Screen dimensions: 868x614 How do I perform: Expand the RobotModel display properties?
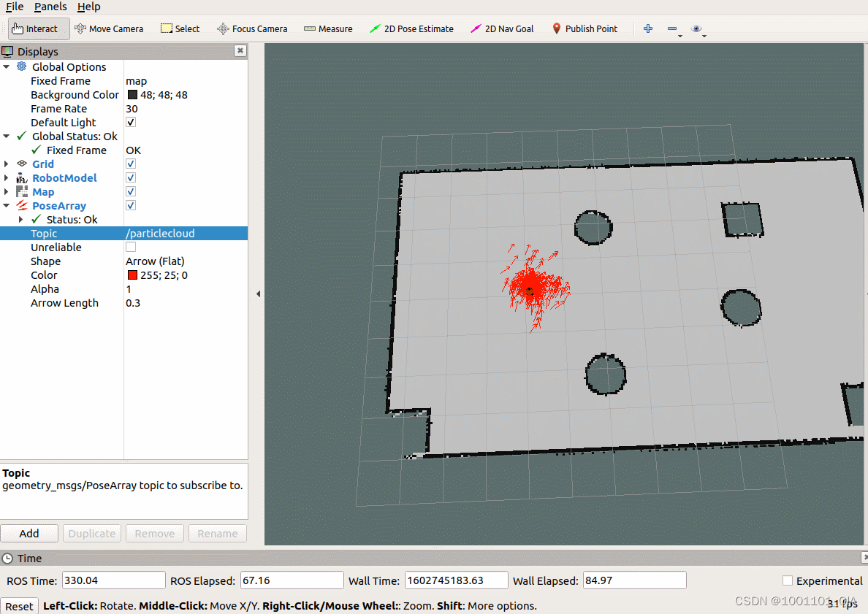click(7, 177)
